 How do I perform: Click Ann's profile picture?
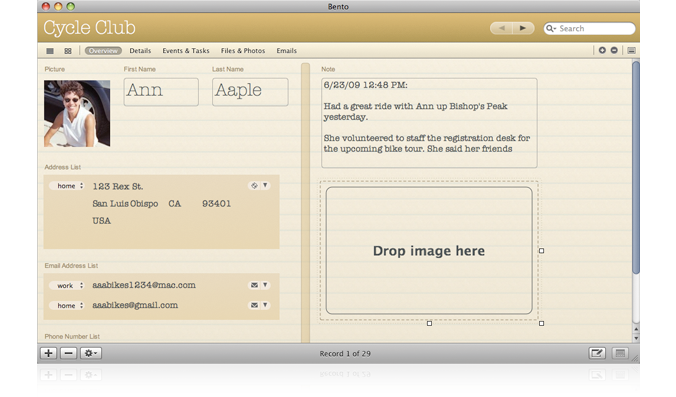point(77,113)
